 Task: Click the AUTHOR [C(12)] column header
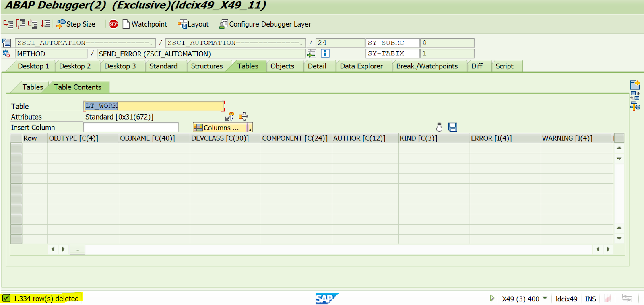click(x=365, y=138)
